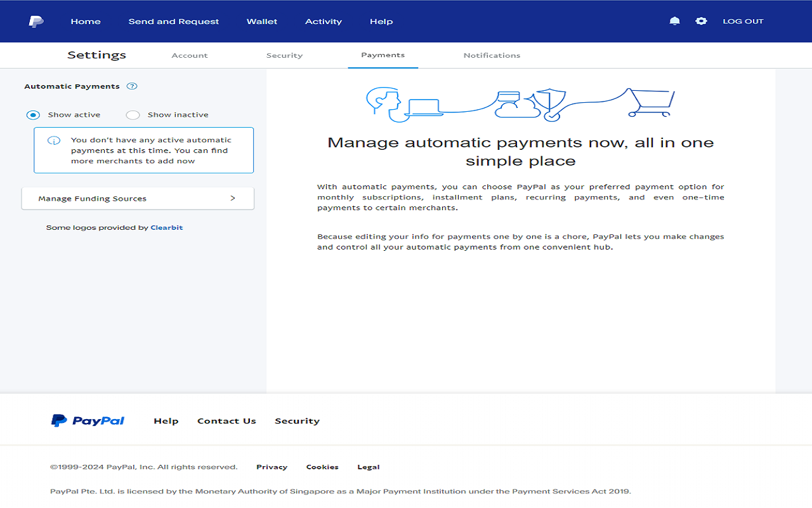Select the Payments settings tab
812x508 pixels.
(383, 55)
